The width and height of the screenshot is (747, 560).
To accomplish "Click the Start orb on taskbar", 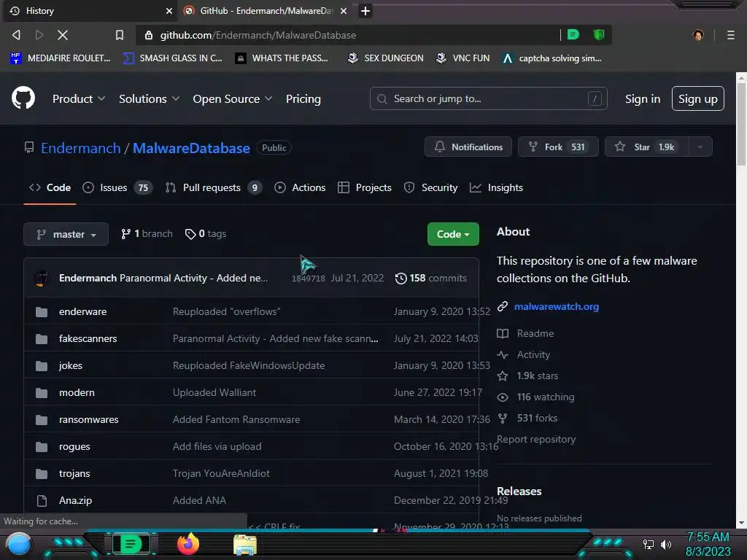I will pos(19,545).
